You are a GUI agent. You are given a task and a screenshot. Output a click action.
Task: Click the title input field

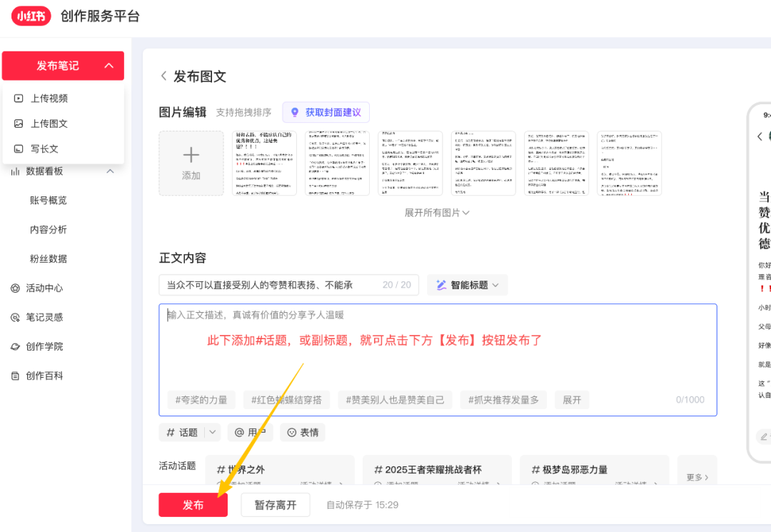(288, 285)
